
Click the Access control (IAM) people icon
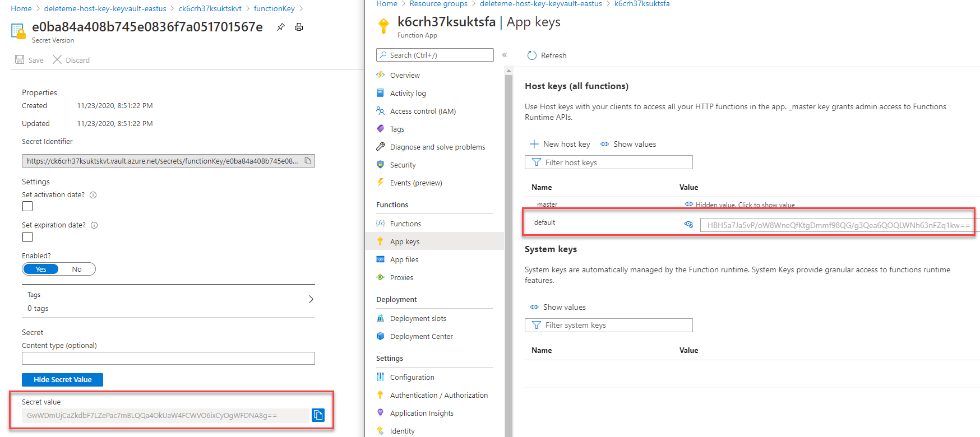[381, 111]
